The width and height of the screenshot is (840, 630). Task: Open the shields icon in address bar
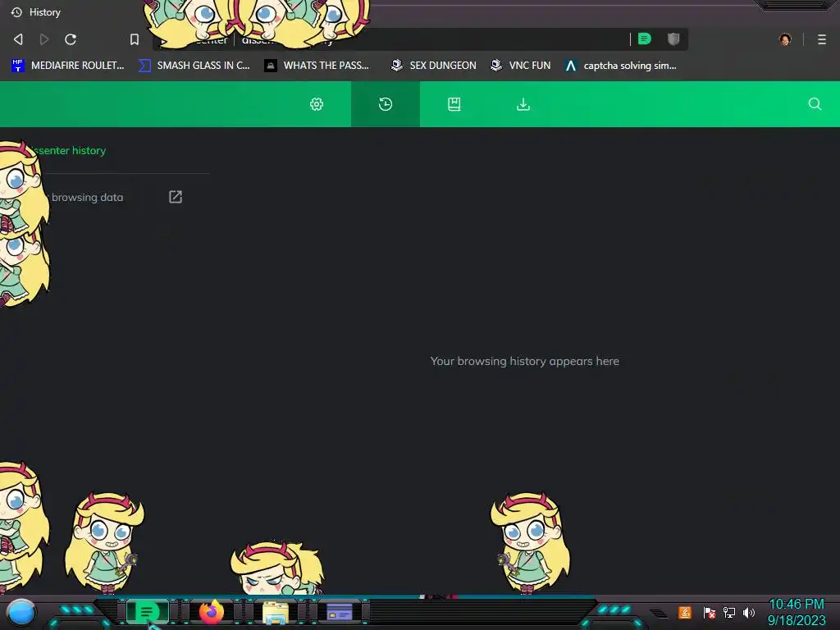[x=673, y=39]
